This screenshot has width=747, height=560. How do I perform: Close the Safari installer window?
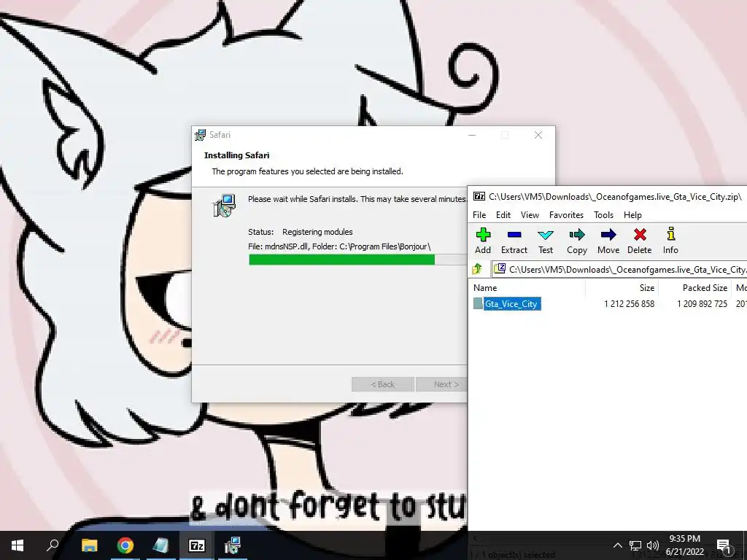pos(538,135)
